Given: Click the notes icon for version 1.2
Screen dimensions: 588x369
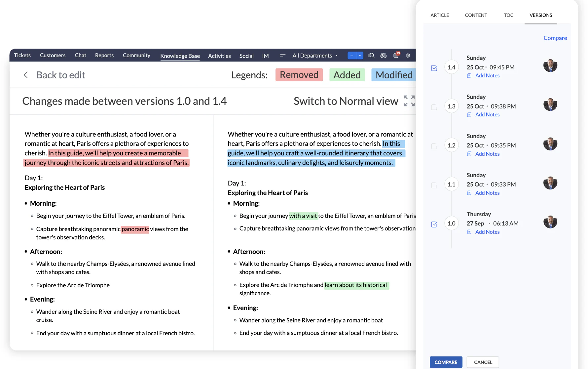Looking at the screenshot, I should pyautogui.click(x=469, y=154).
